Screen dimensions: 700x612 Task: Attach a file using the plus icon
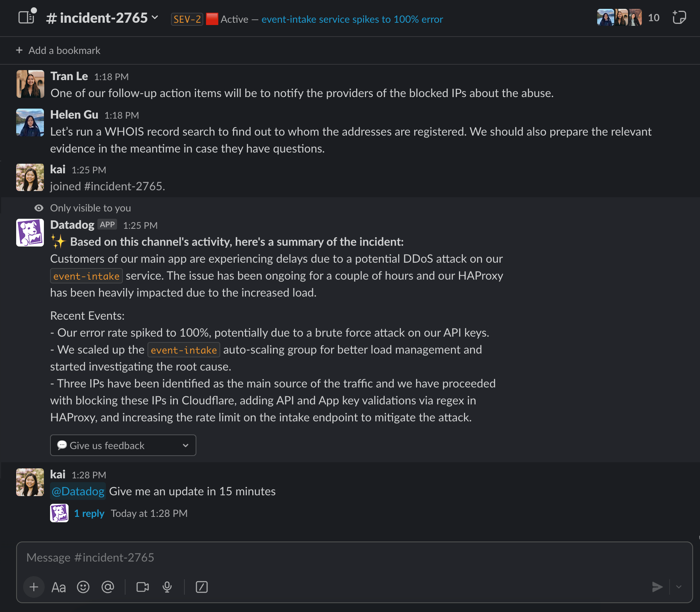pos(34,587)
